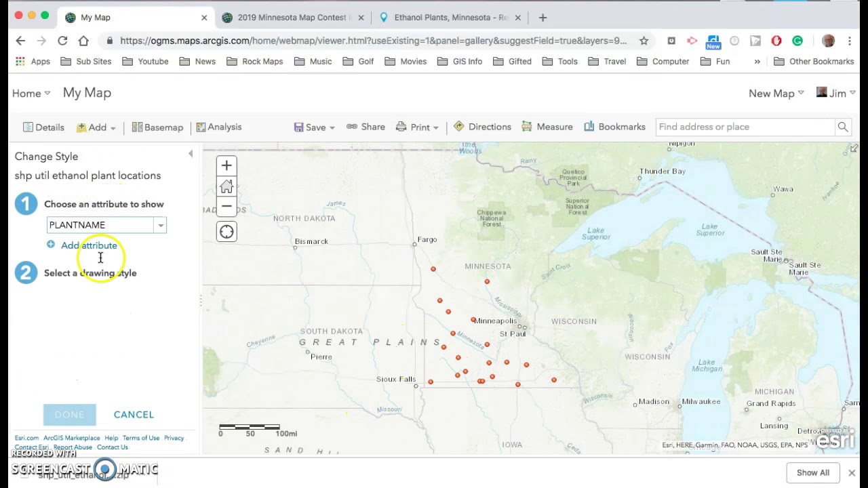Expand the bookmarks overflow chevron
The image size is (868, 488).
pyautogui.click(x=757, y=62)
